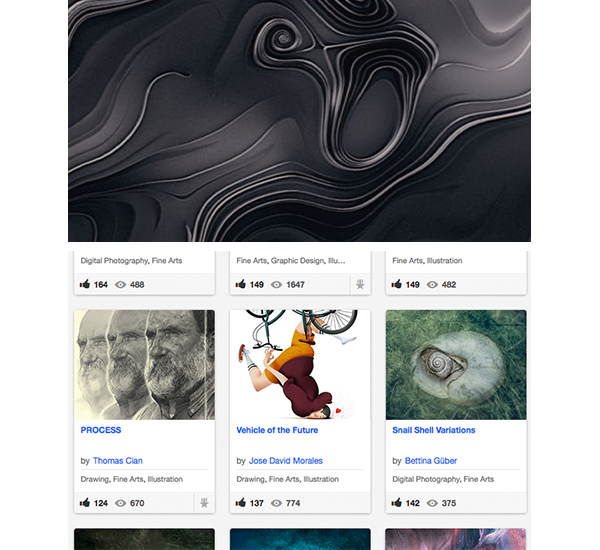The width and height of the screenshot is (600, 550).
Task: Click the thumbs-up icon on Snail Shell Variations
Action: 396,503
